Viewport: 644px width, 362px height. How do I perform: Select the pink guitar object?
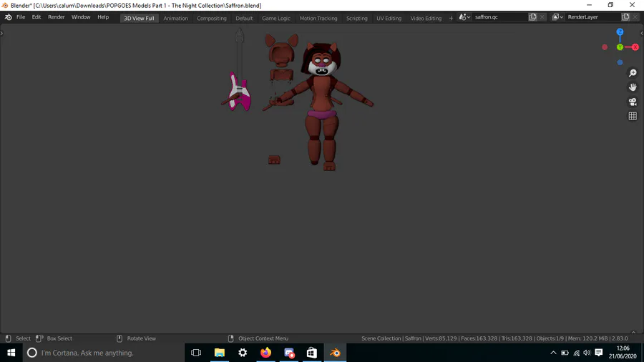click(240, 94)
